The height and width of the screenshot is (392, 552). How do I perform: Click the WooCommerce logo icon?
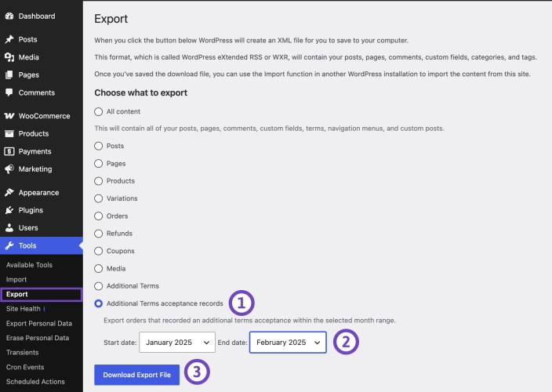9,116
